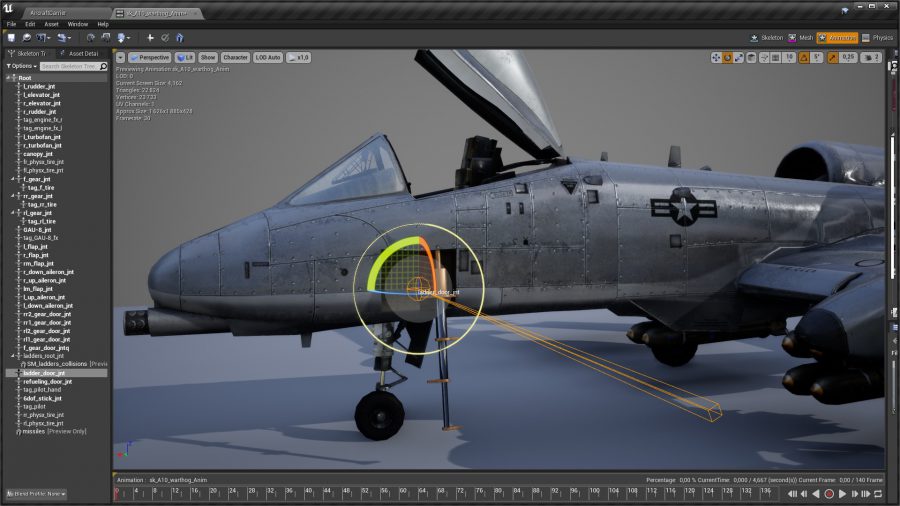Select the scale gizmo mode icon
The image size is (900, 506).
(739, 57)
